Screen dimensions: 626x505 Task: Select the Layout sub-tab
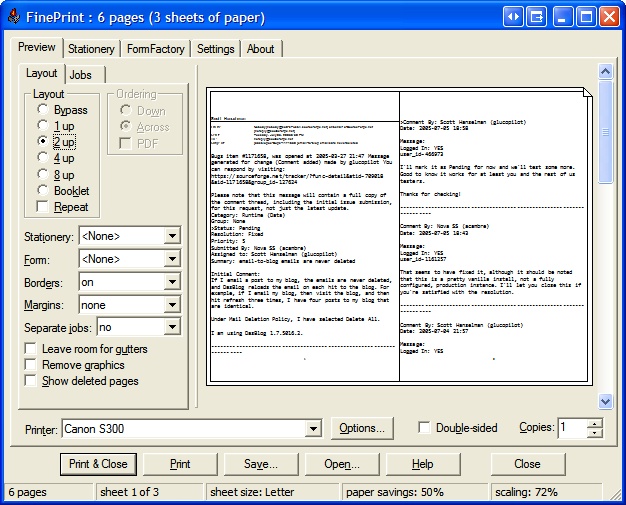coord(42,73)
